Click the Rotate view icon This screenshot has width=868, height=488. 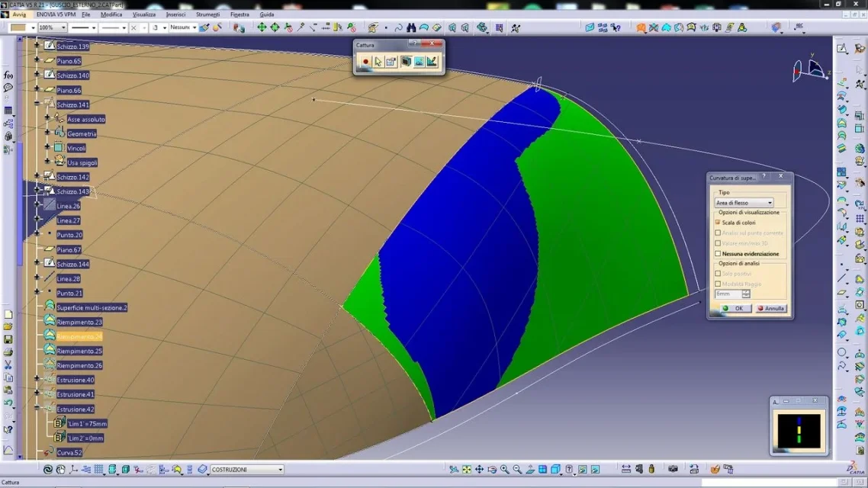[491, 469]
